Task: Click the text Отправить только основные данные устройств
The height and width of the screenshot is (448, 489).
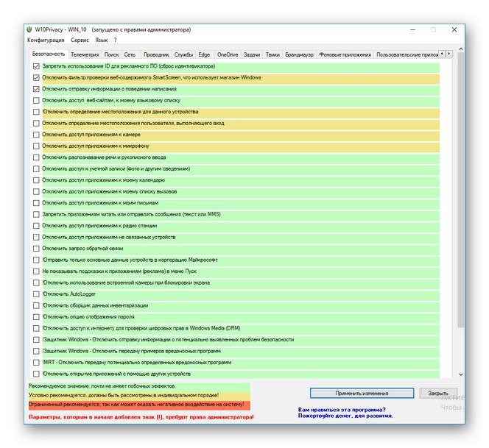Action: click(130, 260)
